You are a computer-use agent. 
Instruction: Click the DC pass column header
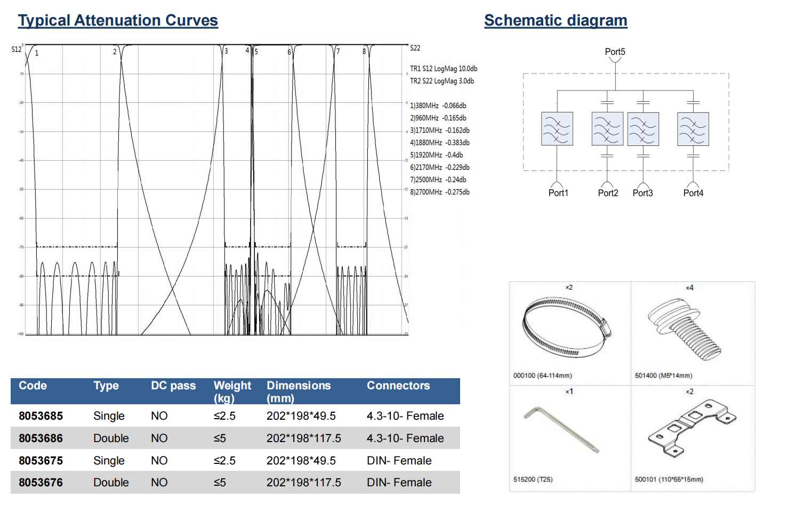pyautogui.click(x=173, y=386)
